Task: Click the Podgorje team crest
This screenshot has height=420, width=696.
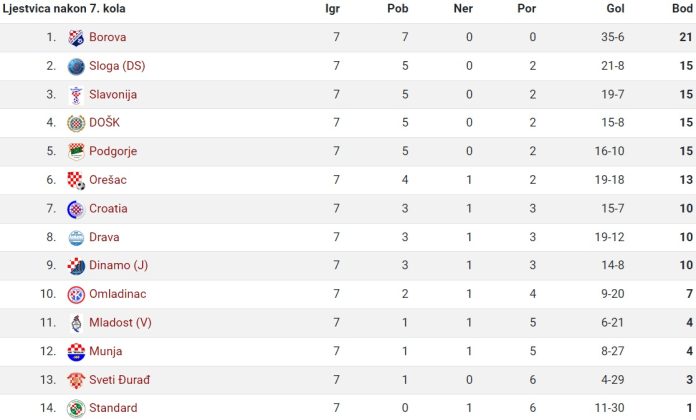Action: pos(76,152)
